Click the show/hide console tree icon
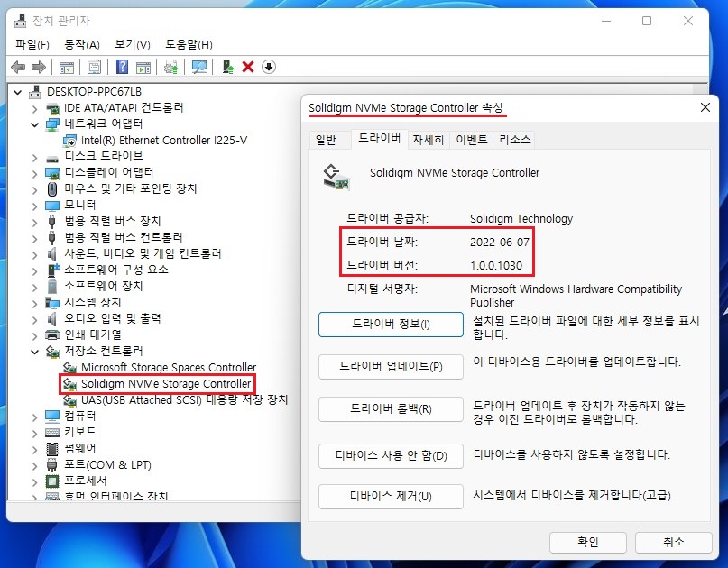Image resolution: width=728 pixels, height=568 pixels. (x=67, y=67)
